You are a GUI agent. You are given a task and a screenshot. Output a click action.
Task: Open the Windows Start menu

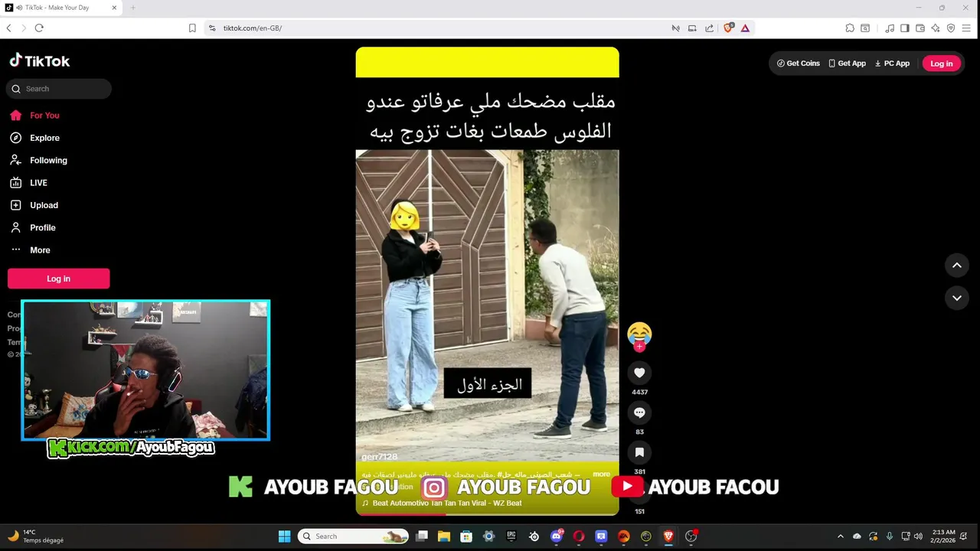[285, 536]
